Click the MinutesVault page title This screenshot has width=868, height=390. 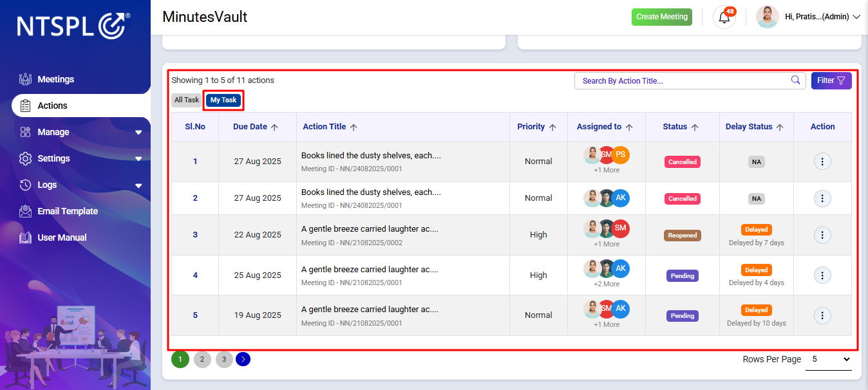point(205,17)
